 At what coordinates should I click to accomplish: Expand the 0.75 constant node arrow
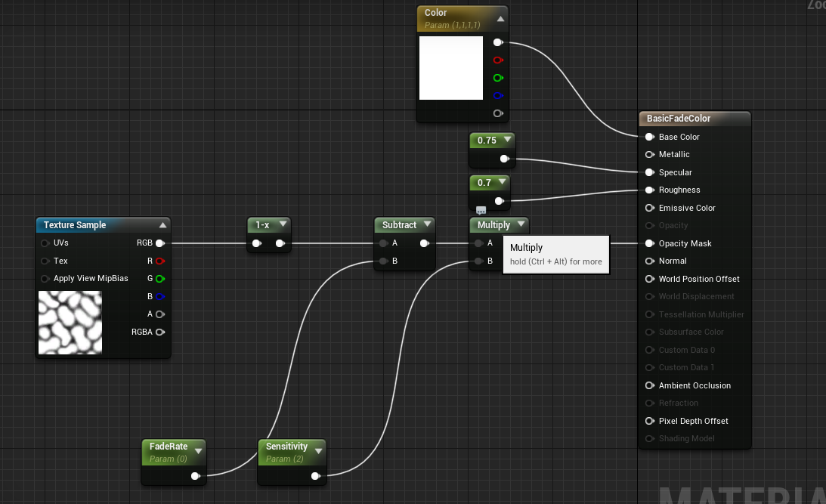click(x=507, y=140)
